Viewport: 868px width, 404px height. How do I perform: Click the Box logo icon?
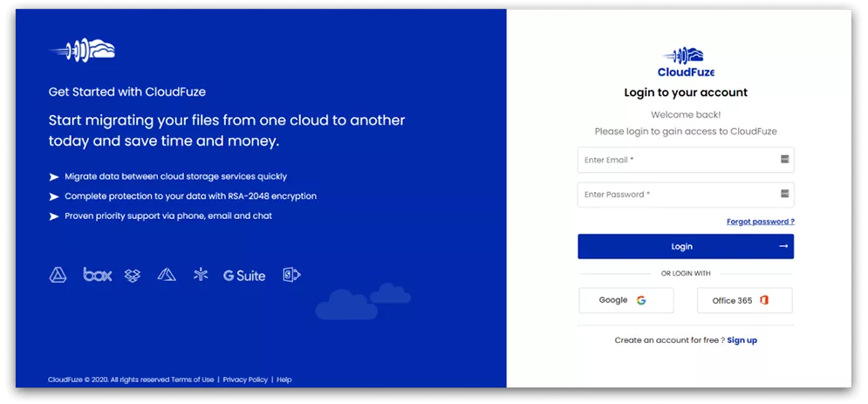point(98,275)
